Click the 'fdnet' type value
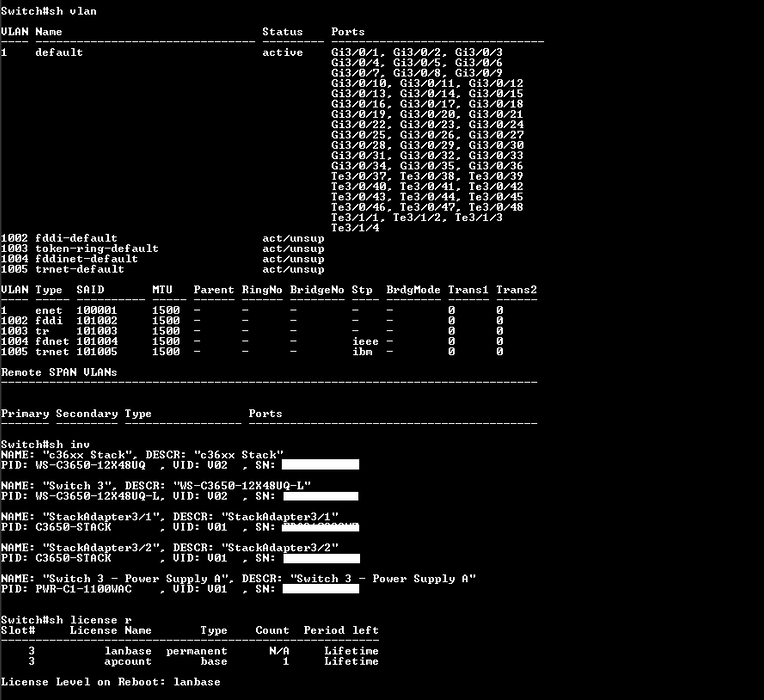The height and width of the screenshot is (700, 764). click(x=52, y=341)
